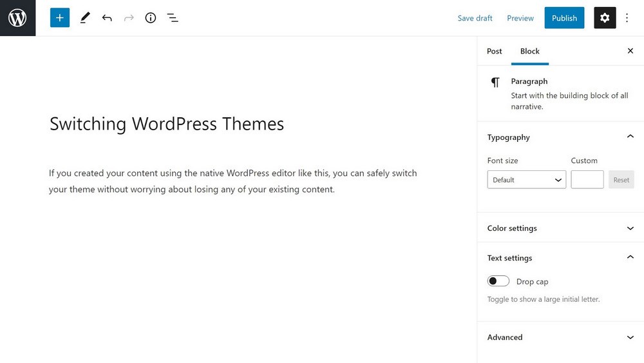Collapse the Typography panel

560,137
